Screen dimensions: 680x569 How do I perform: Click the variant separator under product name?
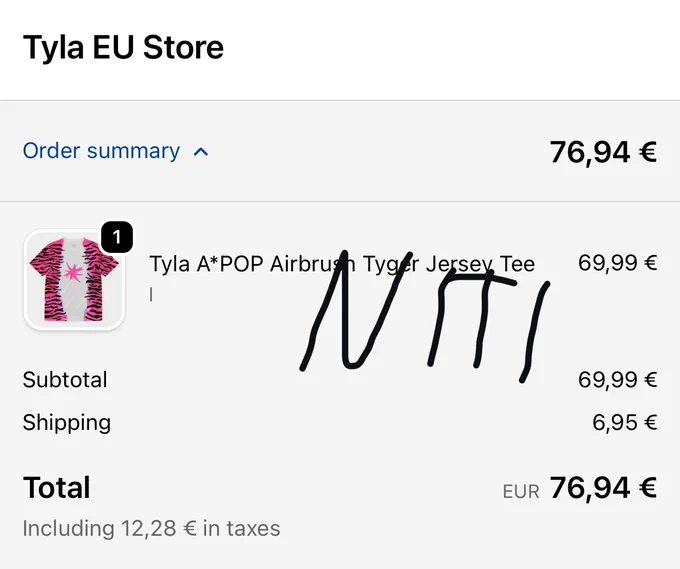pos(151,295)
